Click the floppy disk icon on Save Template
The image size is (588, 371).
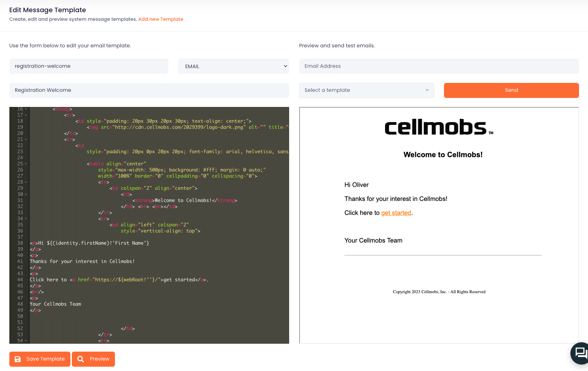pos(18,359)
